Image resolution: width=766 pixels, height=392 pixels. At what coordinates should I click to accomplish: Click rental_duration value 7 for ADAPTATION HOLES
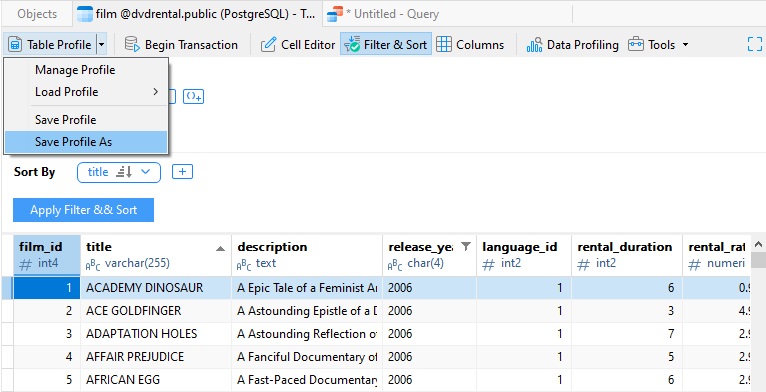627,334
